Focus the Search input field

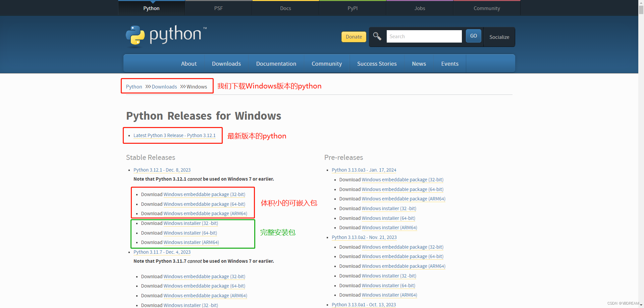[x=424, y=36]
